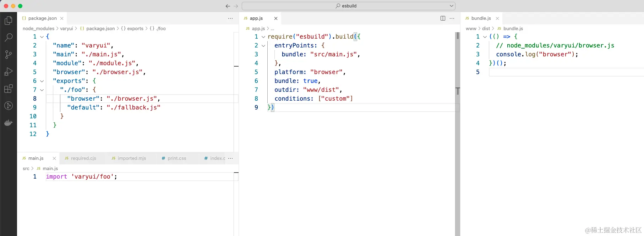This screenshot has height=236, width=644.
Task: Open the Extensions view
Action: [x=9, y=89]
